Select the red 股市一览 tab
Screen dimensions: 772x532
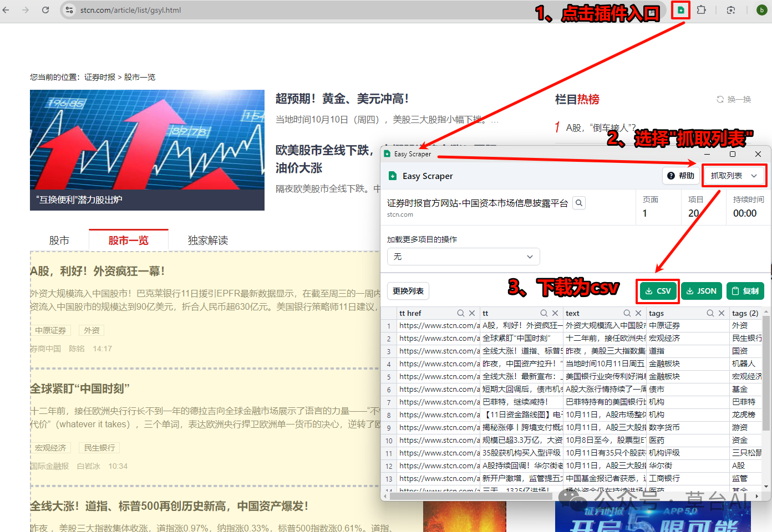(x=129, y=241)
